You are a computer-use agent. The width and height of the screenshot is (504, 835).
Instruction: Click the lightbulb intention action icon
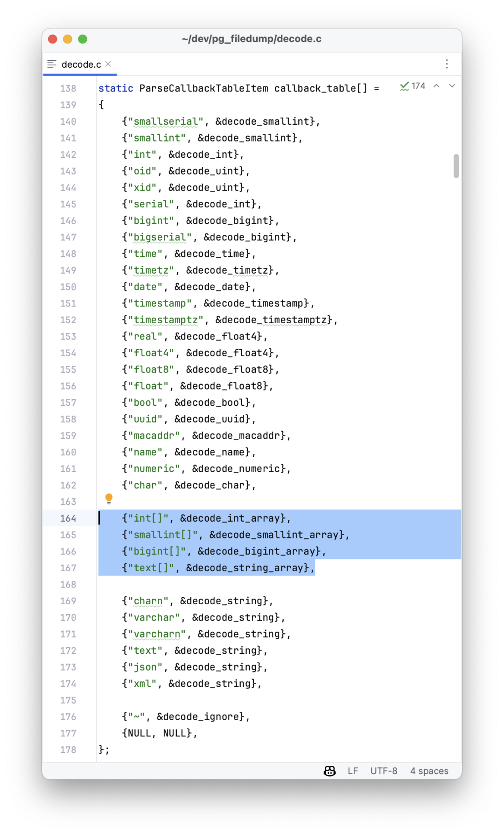coord(109,499)
